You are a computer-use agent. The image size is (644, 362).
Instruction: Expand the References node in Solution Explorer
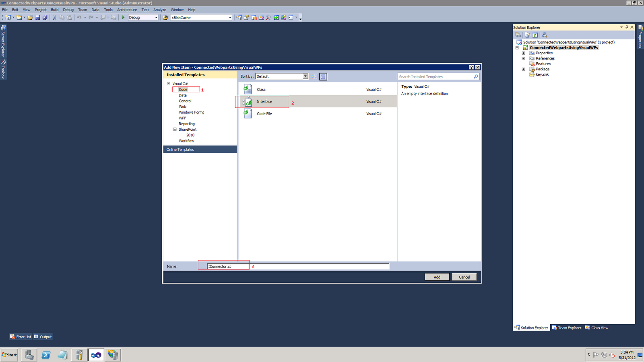(523, 58)
